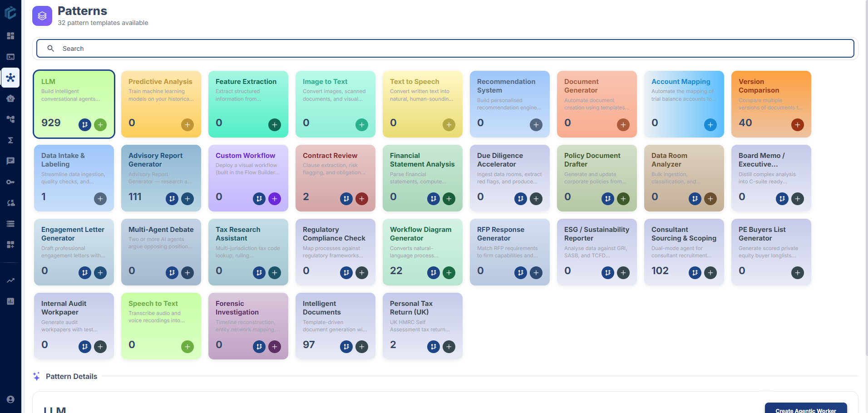Click the green plus on Speech to Text card

187,347
